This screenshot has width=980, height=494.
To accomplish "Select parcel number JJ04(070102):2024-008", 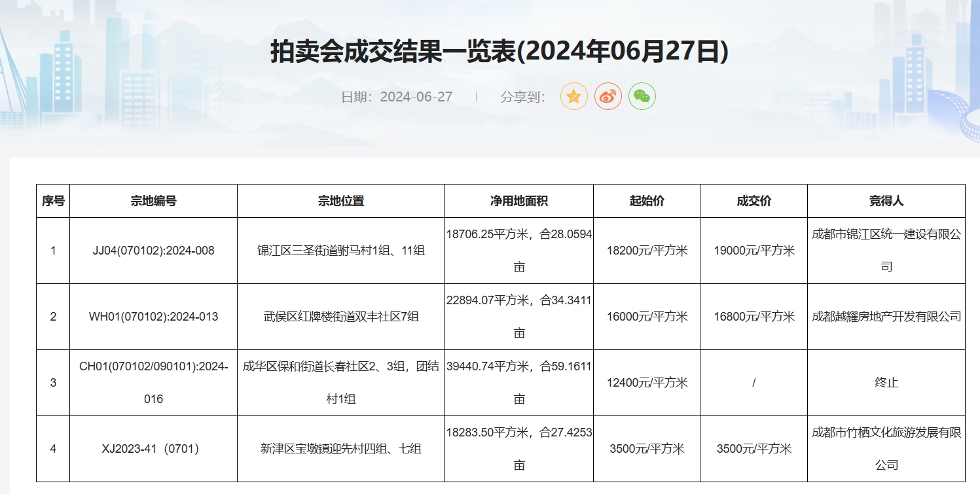I will tap(153, 251).
